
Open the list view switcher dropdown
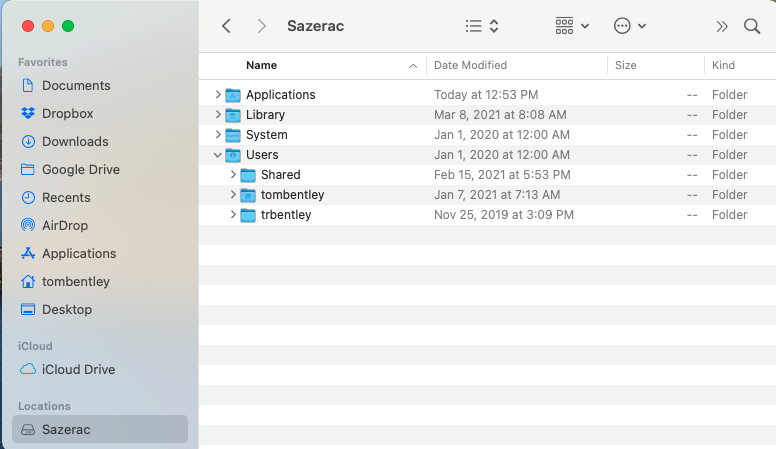(482, 26)
